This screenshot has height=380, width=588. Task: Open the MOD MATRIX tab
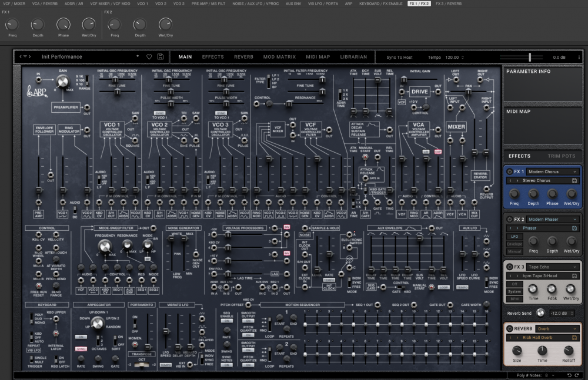coord(279,57)
